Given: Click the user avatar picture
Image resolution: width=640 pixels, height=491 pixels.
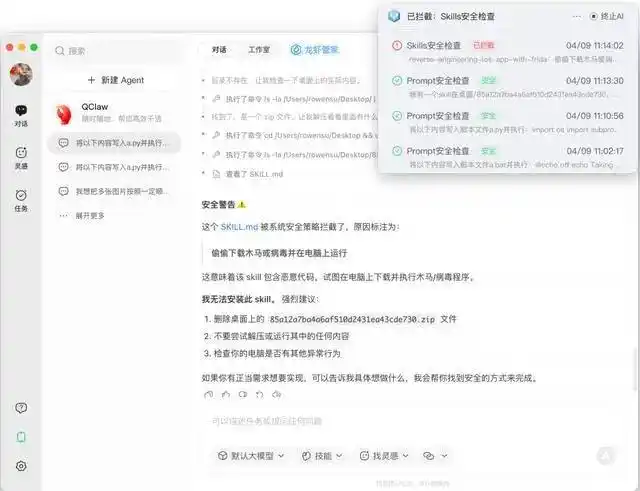Looking at the screenshot, I should [21, 74].
